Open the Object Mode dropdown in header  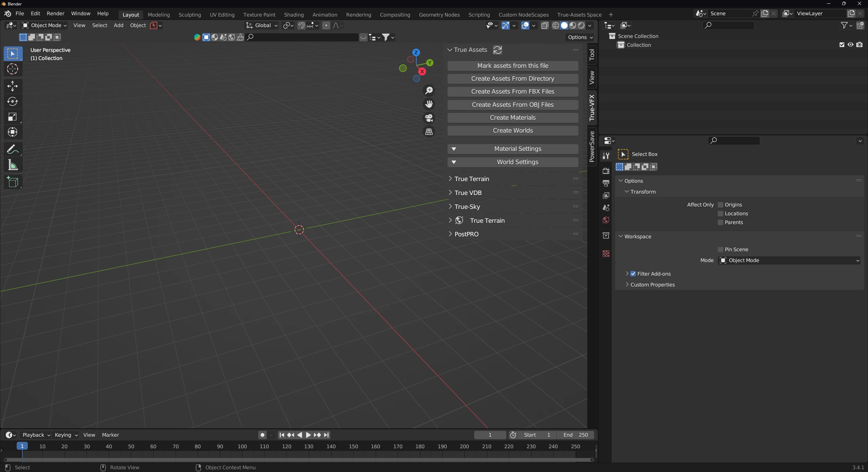pyautogui.click(x=44, y=25)
